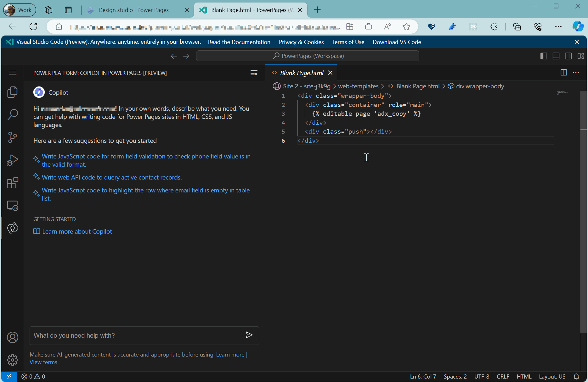Click Learn more about Copilot
588x382 pixels.
point(77,231)
